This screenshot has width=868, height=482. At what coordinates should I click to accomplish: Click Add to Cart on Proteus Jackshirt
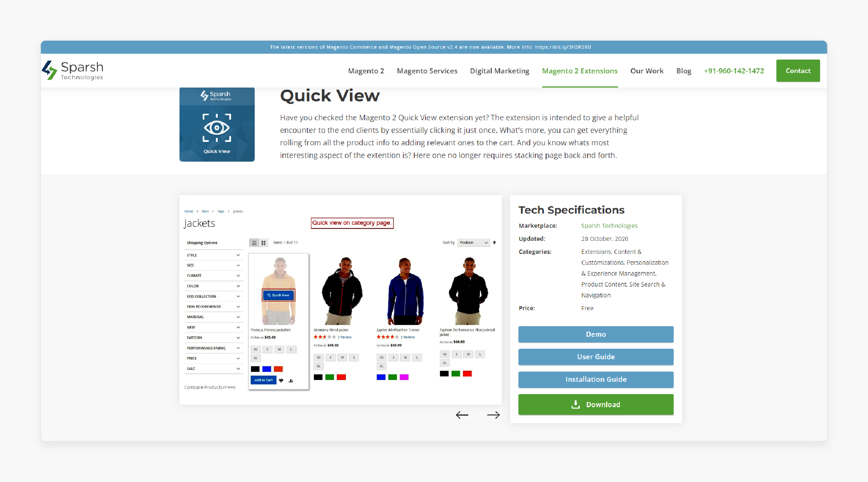point(263,380)
